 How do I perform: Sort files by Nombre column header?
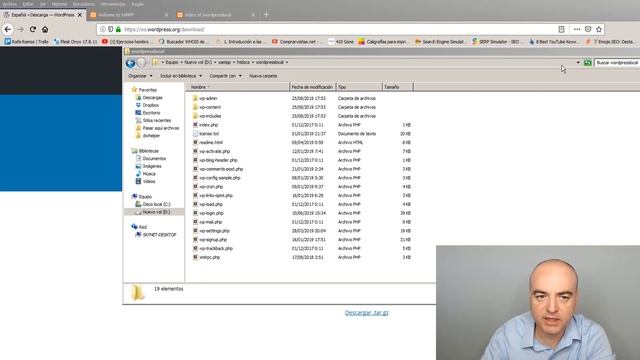[x=238, y=87]
